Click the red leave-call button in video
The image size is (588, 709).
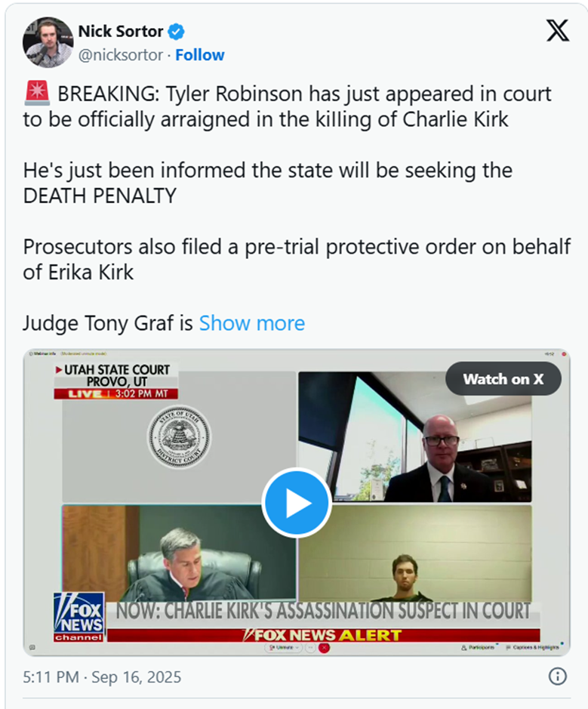tap(324, 648)
